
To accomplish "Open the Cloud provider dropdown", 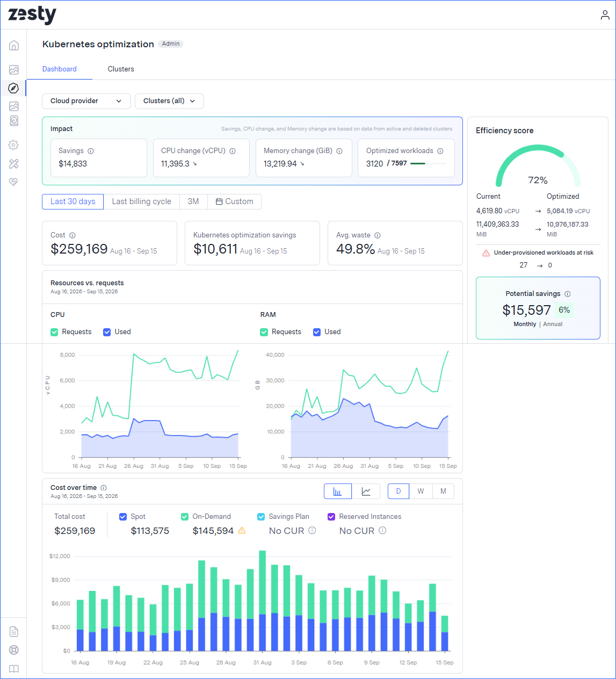I will coord(86,101).
